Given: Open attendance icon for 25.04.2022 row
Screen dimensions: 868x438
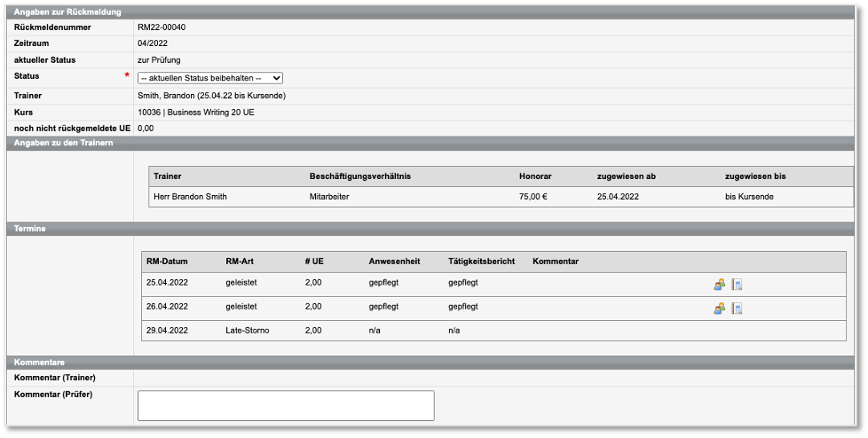Looking at the screenshot, I should 719,285.
